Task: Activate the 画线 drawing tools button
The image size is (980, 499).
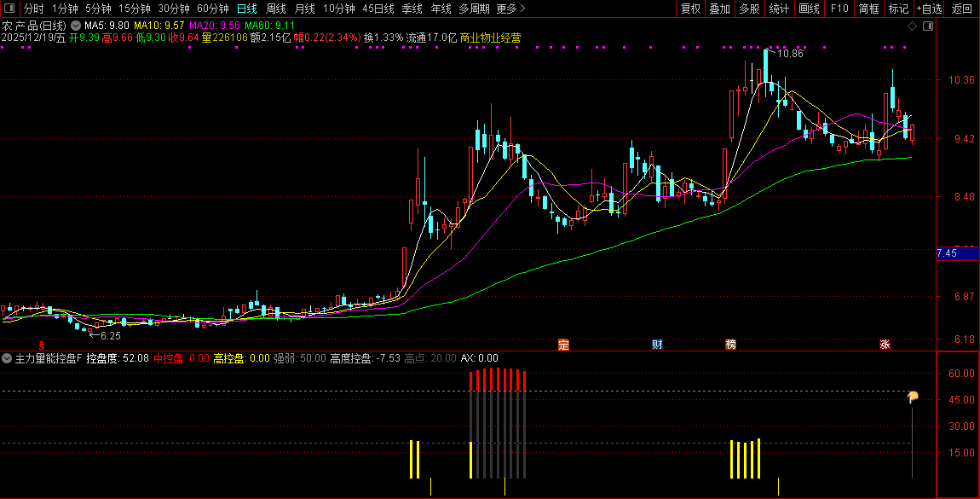Action: [x=809, y=9]
